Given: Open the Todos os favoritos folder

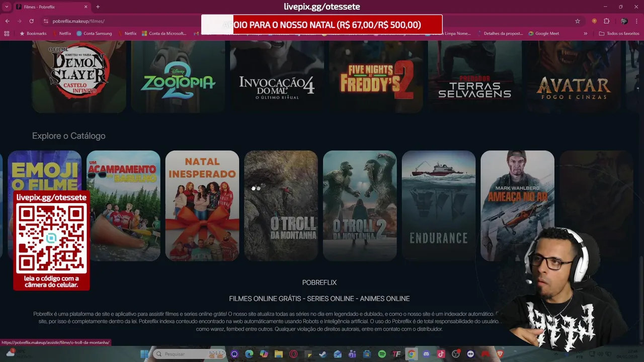Looking at the screenshot, I should 619,34.
